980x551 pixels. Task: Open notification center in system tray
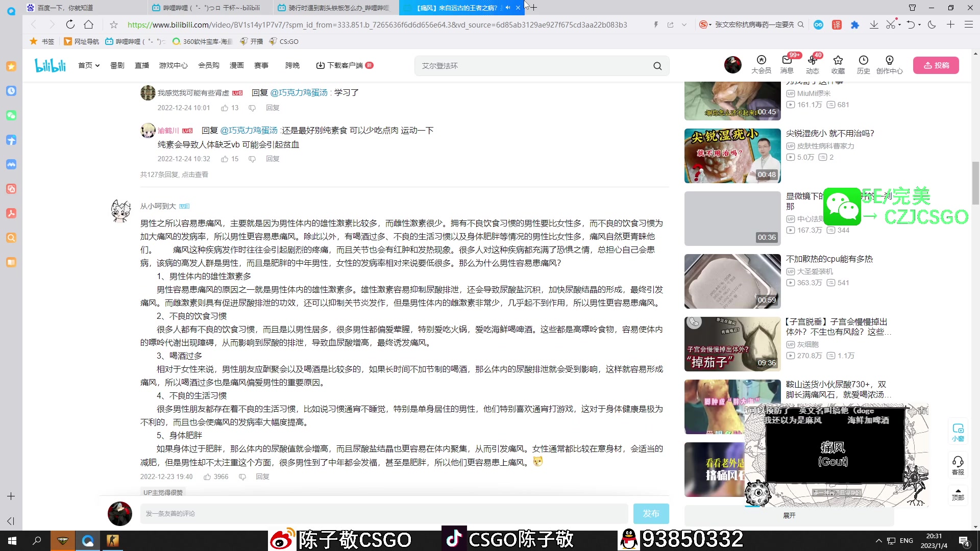coord(964,540)
